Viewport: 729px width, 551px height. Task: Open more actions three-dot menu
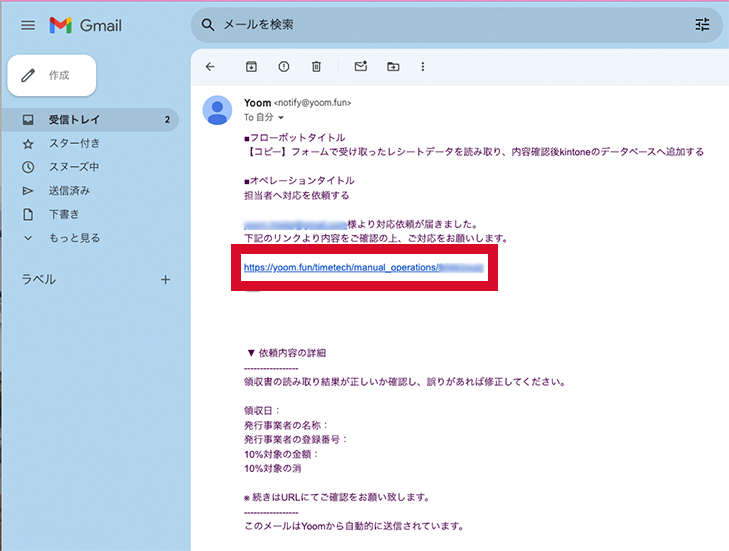point(423,67)
